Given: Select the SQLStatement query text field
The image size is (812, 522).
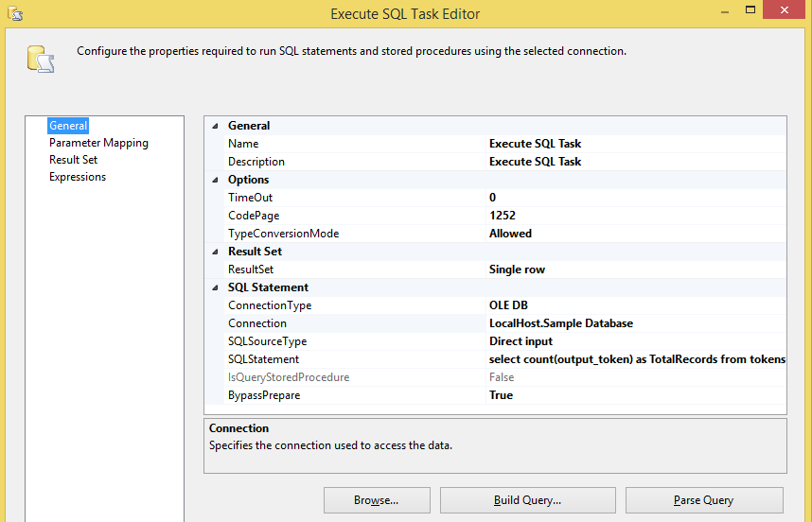Looking at the screenshot, I should pos(636,359).
